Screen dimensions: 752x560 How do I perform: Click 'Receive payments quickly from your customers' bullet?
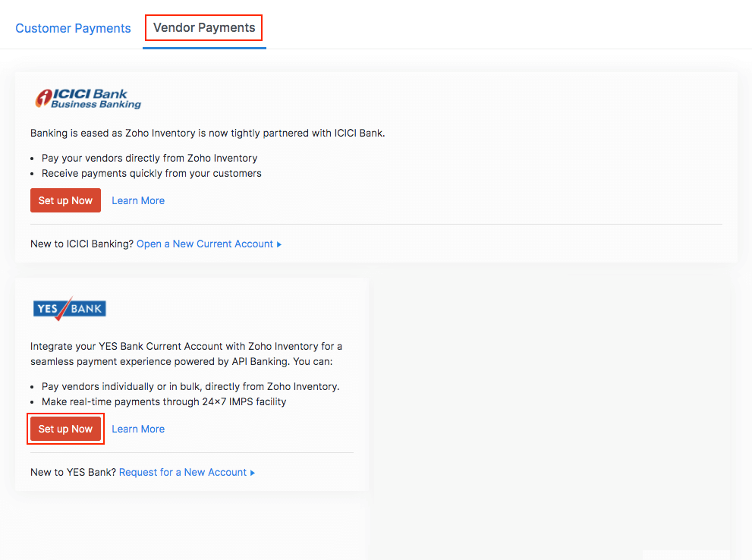[x=151, y=174]
